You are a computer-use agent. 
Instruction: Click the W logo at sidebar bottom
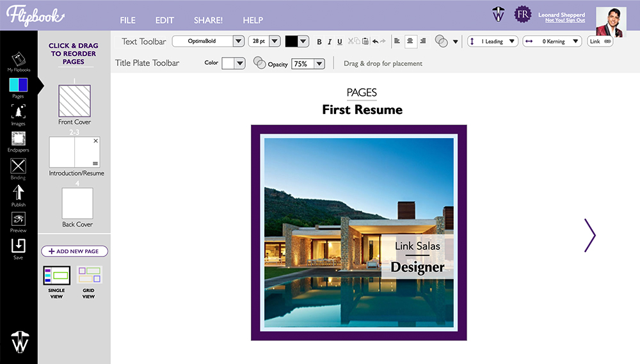tap(20, 342)
